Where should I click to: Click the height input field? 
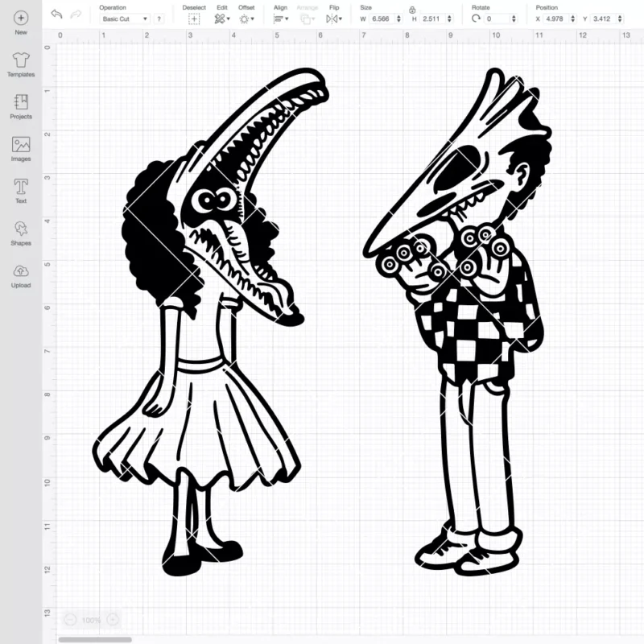tap(432, 19)
